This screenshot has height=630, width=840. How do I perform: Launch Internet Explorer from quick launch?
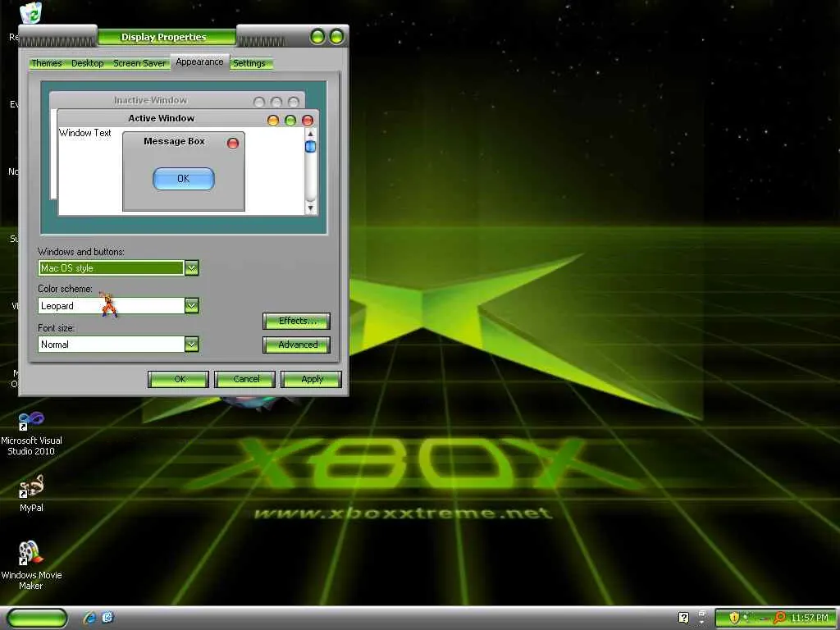[90, 618]
